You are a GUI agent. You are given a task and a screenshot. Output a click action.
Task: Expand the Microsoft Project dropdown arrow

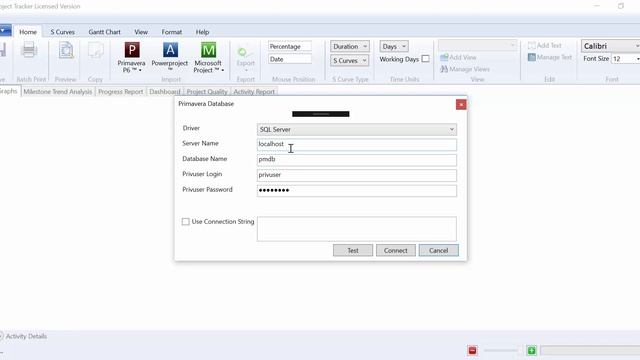(222, 70)
